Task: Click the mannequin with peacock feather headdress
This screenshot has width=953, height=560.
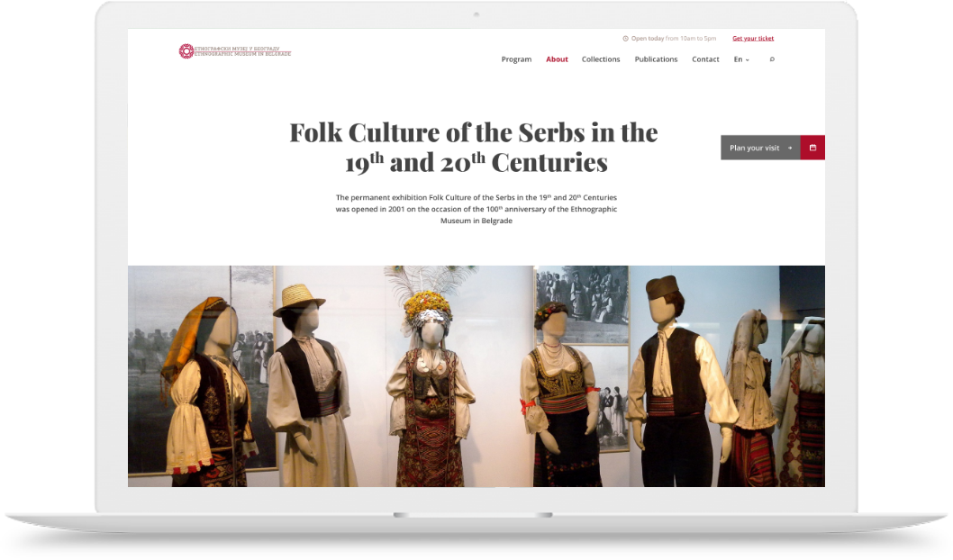Action: [x=430, y=380]
